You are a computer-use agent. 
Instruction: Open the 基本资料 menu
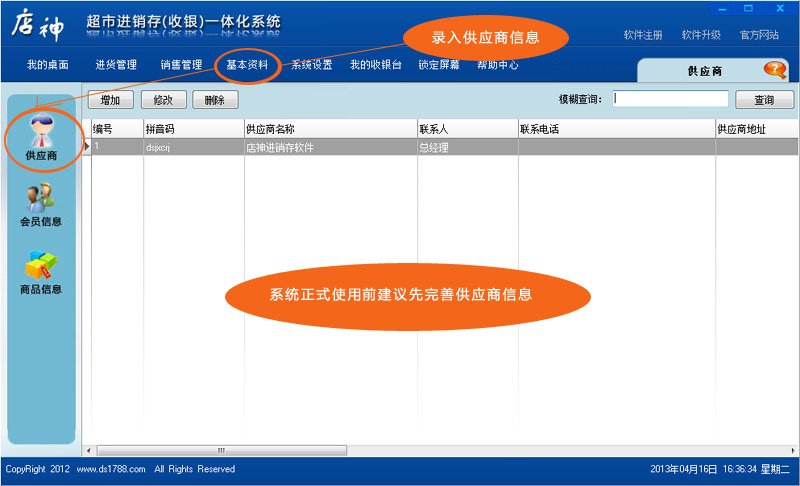click(247, 65)
